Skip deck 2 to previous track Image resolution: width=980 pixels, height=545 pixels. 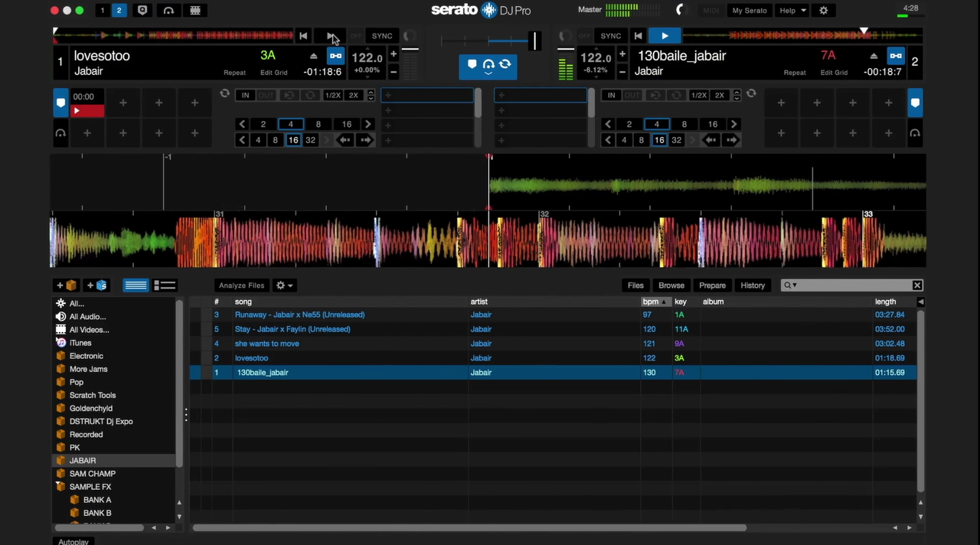tap(638, 36)
